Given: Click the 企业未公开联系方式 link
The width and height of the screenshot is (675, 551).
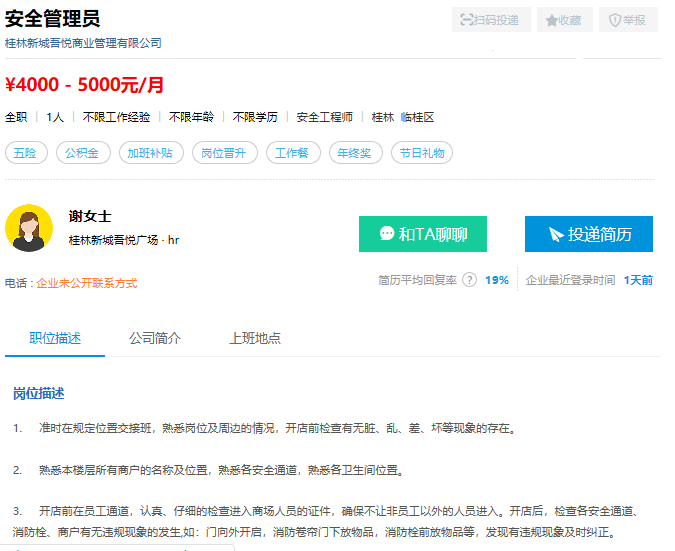Looking at the screenshot, I should pos(87,283).
